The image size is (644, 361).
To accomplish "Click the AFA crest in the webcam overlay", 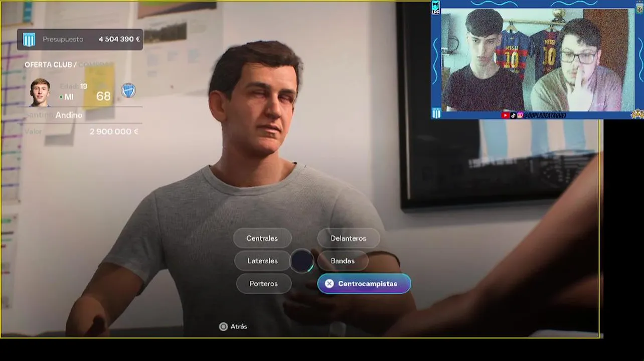I will click(x=639, y=7).
